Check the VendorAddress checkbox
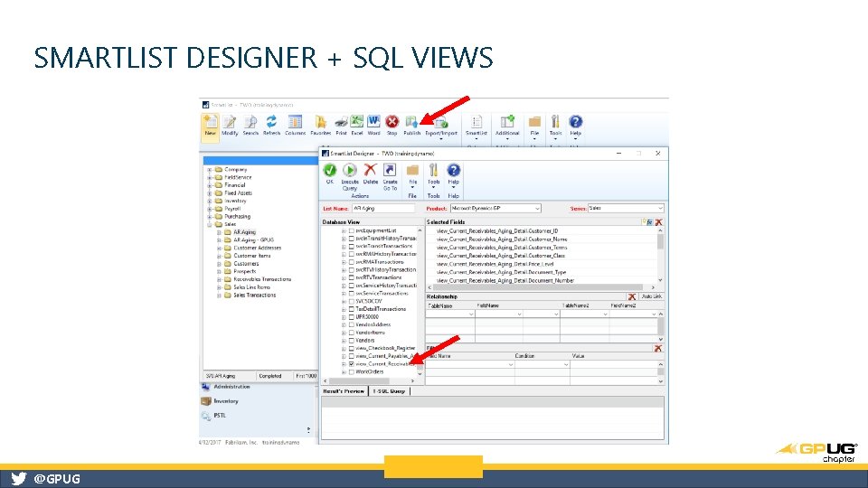Screen dimensions: 868x488 coord(351,324)
